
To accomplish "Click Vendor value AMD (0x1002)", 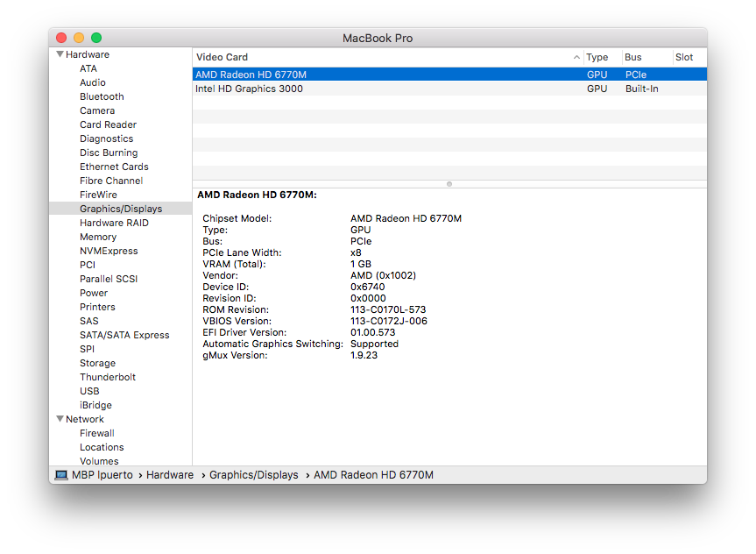I will (384, 275).
